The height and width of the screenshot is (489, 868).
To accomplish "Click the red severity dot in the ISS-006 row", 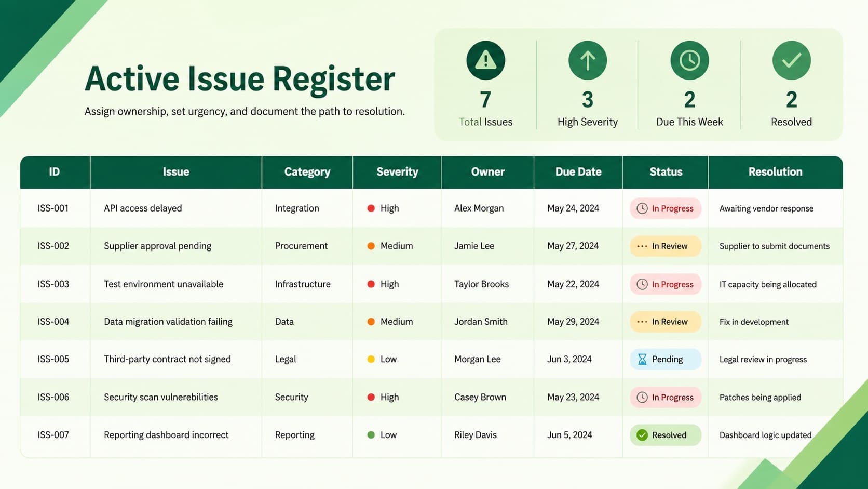I will click(371, 397).
